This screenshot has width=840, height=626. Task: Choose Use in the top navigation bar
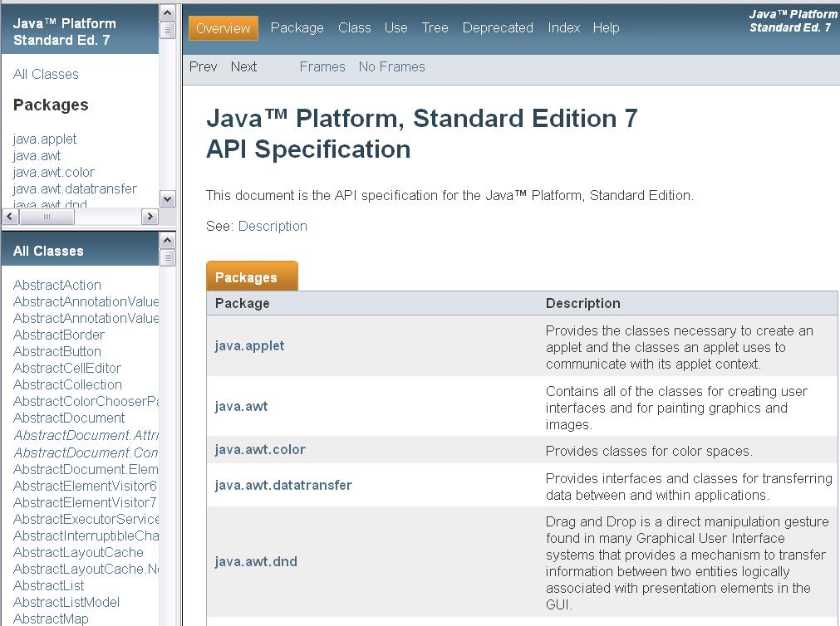(395, 28)
